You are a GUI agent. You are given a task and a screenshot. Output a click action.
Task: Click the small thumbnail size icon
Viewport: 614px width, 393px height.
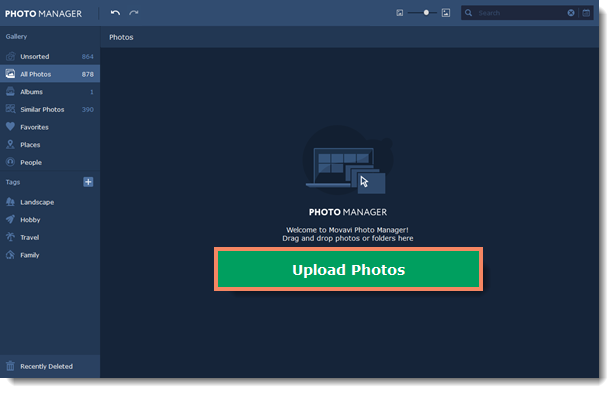tap(399, 13)
